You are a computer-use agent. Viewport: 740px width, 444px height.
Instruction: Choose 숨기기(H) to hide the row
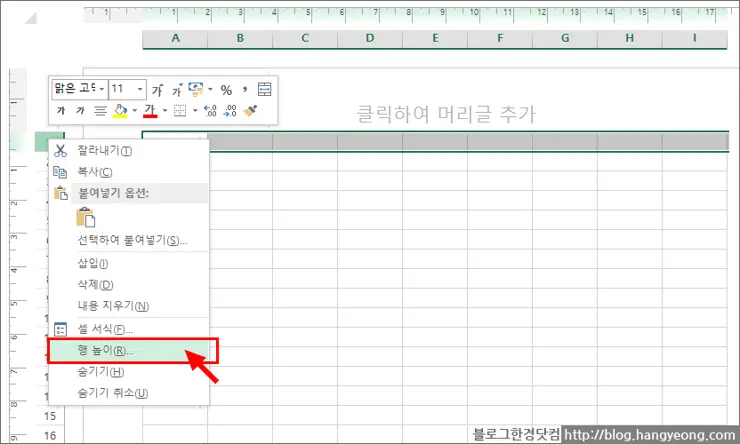(129, 372)
